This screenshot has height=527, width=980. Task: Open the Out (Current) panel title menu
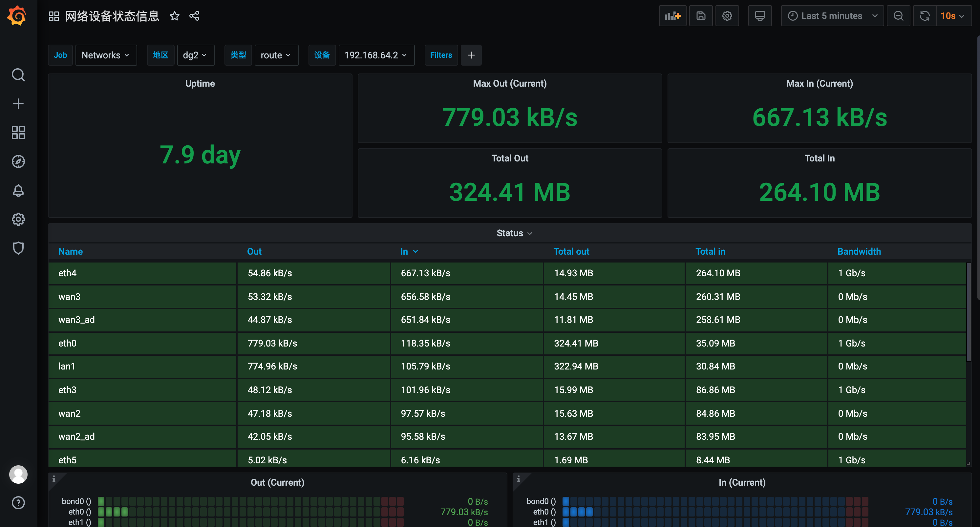277,482
